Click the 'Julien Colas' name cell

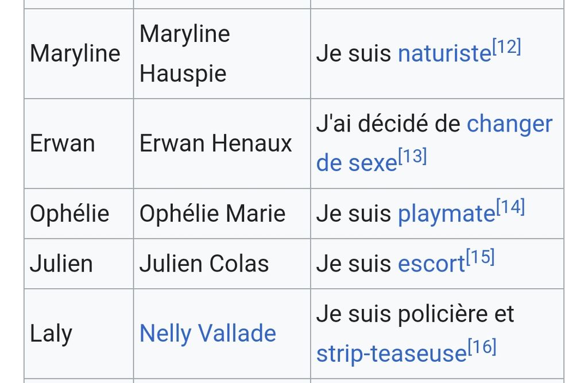point(204,264)
